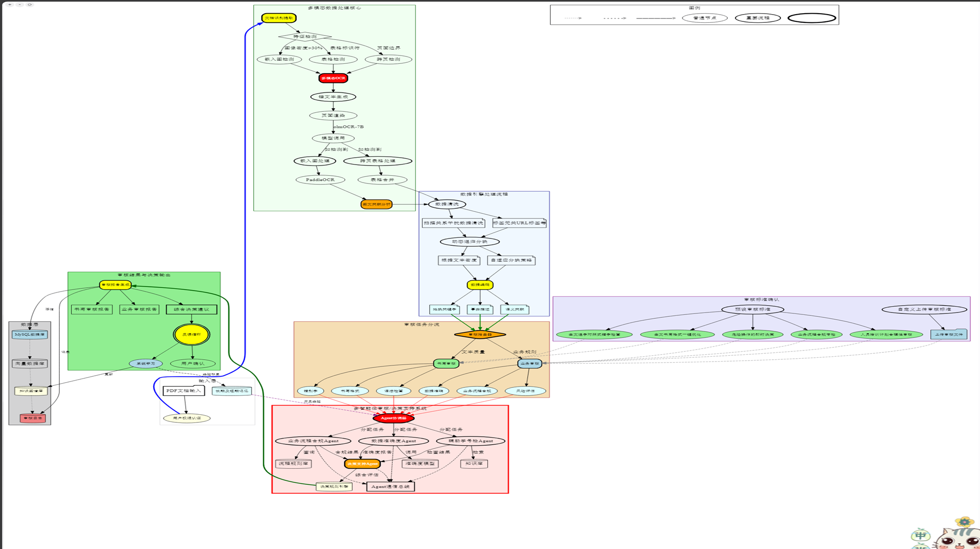Click the 风险评估 ellipse node

(525, 391)
